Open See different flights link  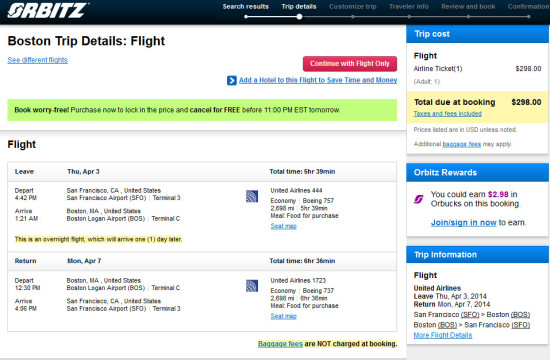click(38, 60)
